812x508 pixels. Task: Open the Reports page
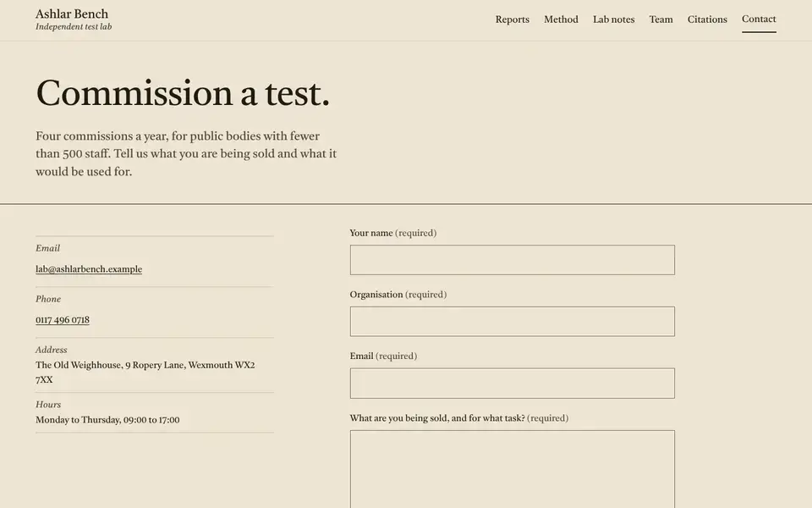click(x=513, y=19)
